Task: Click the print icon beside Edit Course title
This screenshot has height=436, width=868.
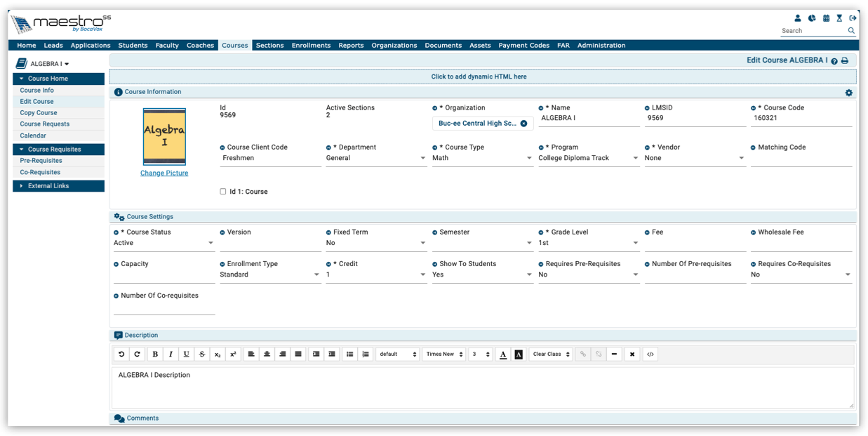Action: click(845, 61)
